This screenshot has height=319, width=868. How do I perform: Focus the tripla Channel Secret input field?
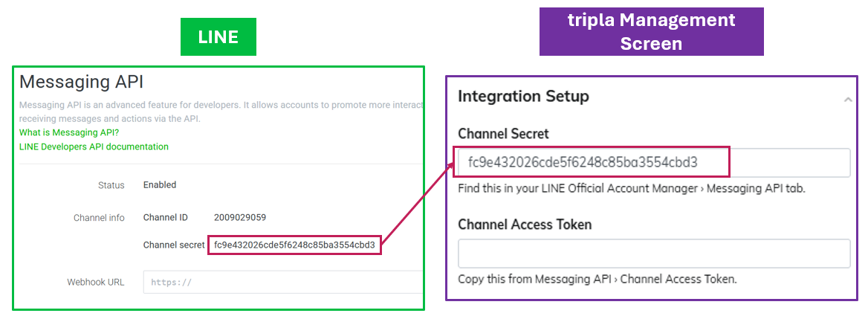[654, 163]
